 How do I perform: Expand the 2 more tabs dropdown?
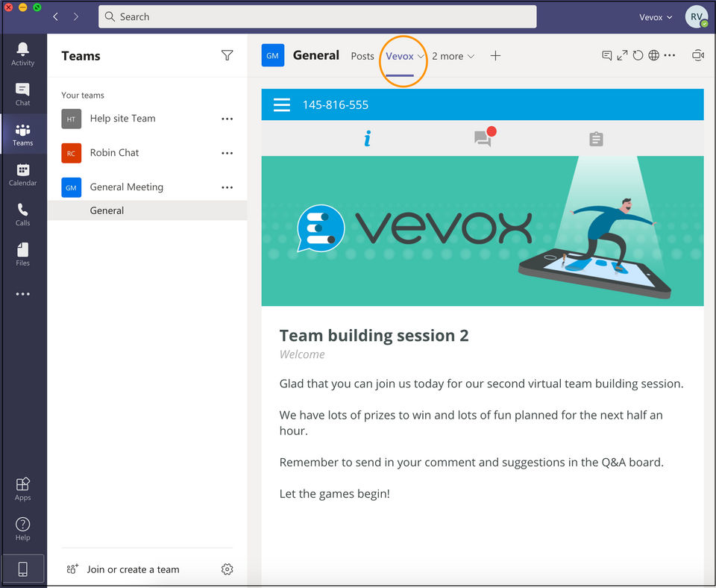click(x=453, y=56)
